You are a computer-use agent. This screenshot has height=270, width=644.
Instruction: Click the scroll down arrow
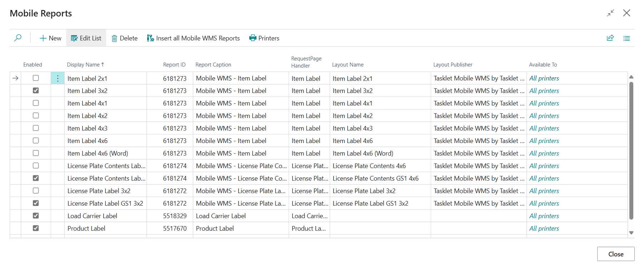[x=631, y=232]
